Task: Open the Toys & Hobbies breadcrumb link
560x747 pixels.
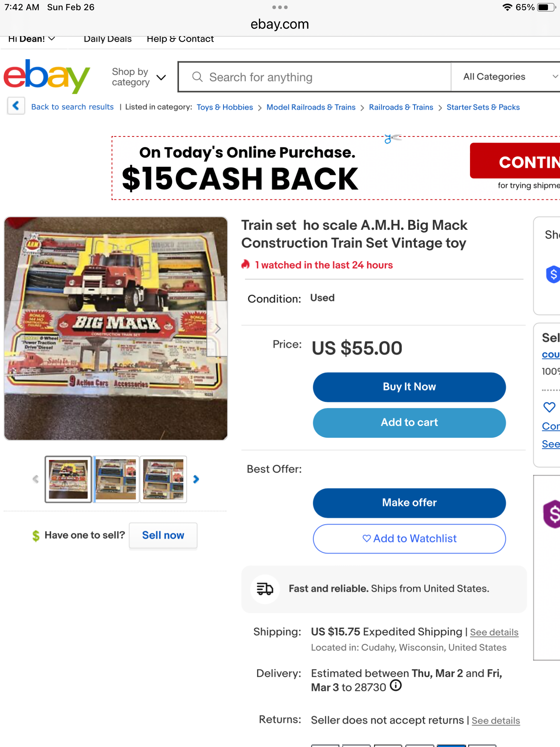Action: [x=225, y=107]
